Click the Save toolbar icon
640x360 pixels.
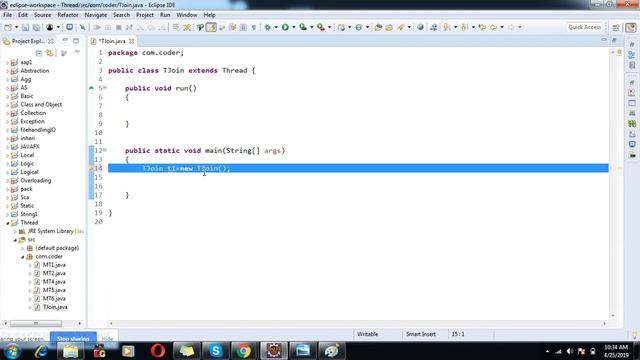25,27
